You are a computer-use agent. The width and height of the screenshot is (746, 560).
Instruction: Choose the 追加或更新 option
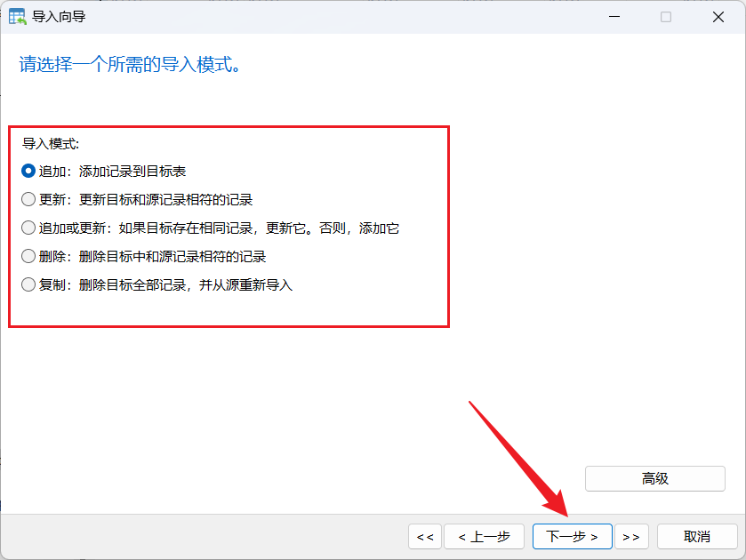pyautogui.click(x=28, y=228)
